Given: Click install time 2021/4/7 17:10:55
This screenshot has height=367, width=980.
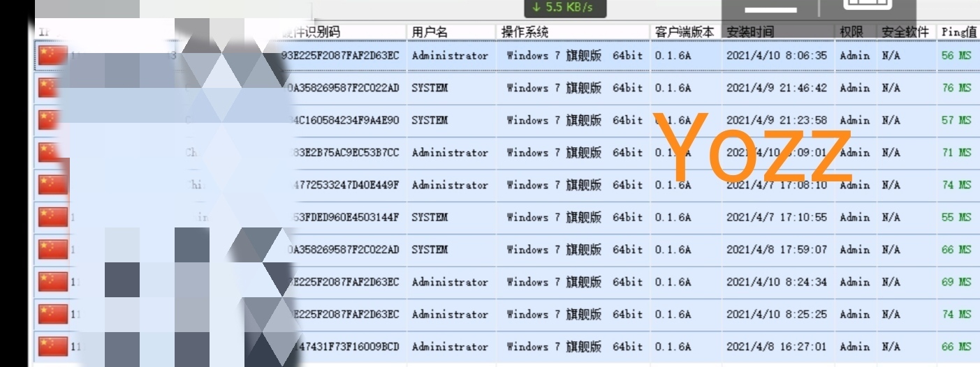Looking at the screenshot, I should 777,217.
